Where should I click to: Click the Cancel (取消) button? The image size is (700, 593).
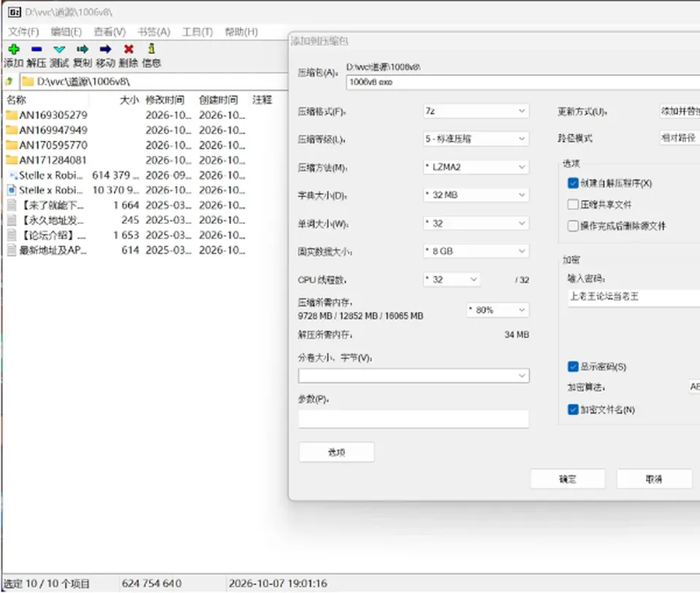(x=654, y=479)
